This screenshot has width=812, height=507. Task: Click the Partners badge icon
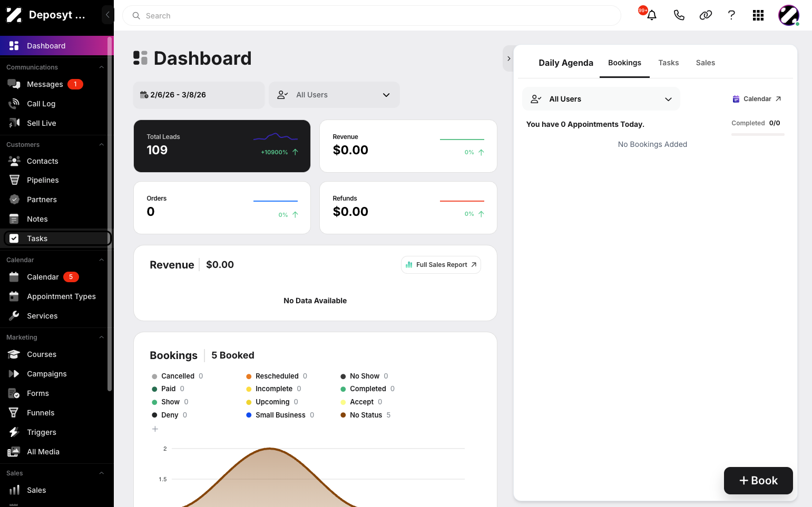tap(14, 200)
